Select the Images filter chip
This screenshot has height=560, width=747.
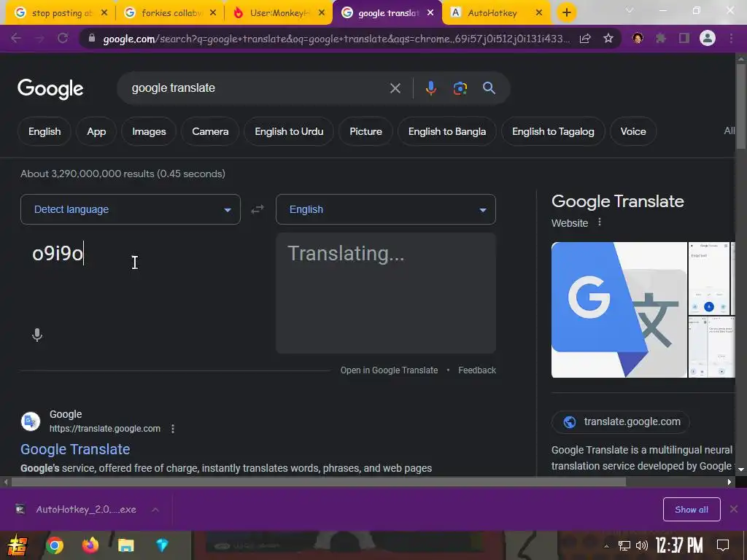pyautogui.click(x=149, y=131)
